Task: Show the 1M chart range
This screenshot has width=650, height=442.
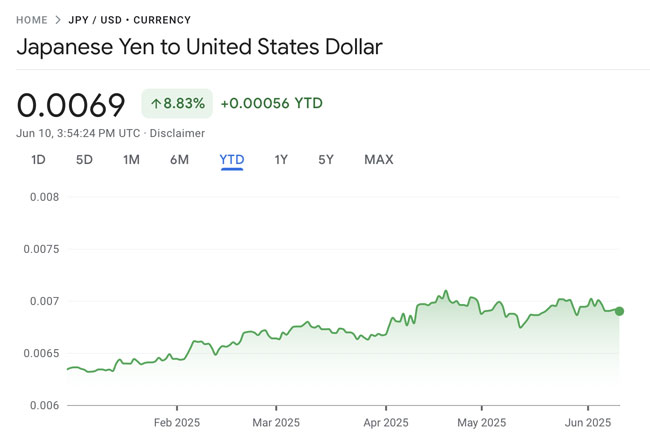Action: [131, 160]
